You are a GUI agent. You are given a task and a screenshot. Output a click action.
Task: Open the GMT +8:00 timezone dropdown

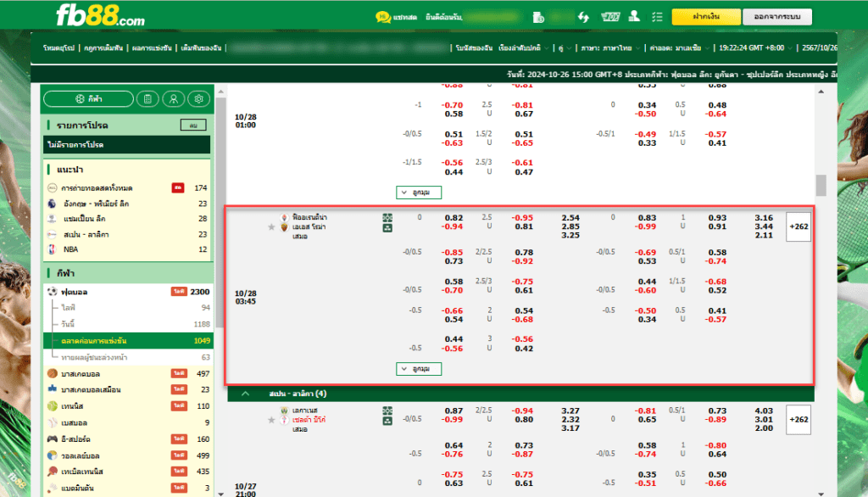[755, 48]
